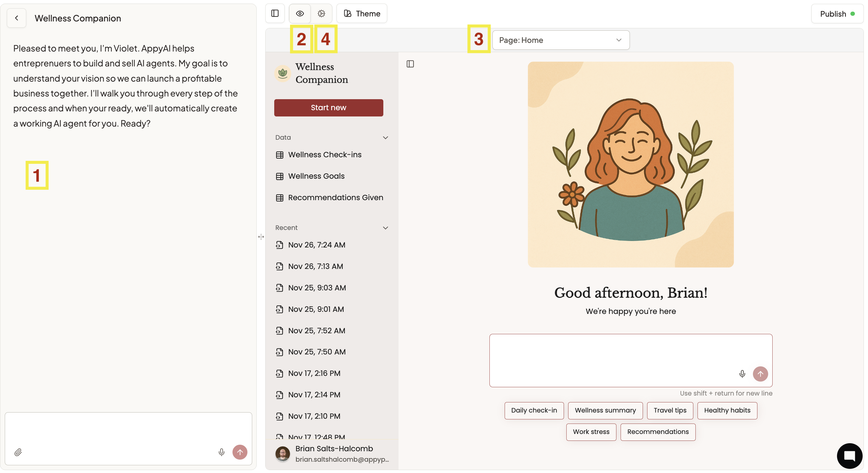868x473 pixels.
Task: Click the send arrow in builder chat
Action: point(240,452)
